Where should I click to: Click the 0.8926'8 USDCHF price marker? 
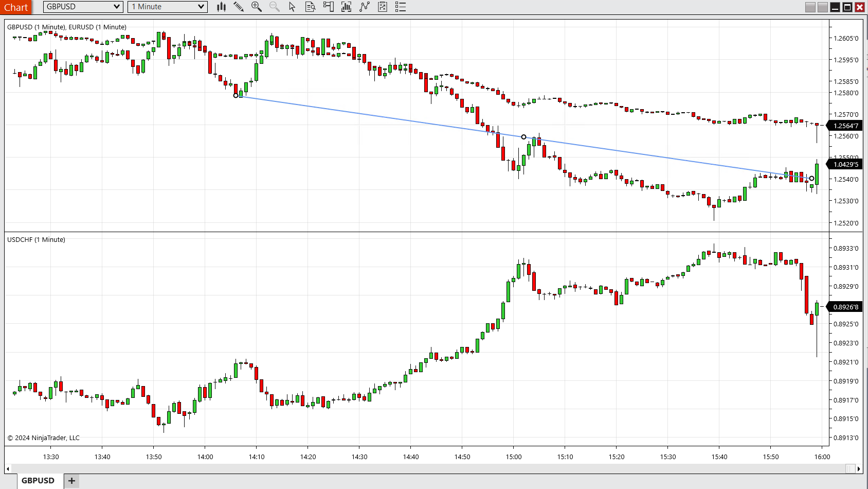[845, 307]
